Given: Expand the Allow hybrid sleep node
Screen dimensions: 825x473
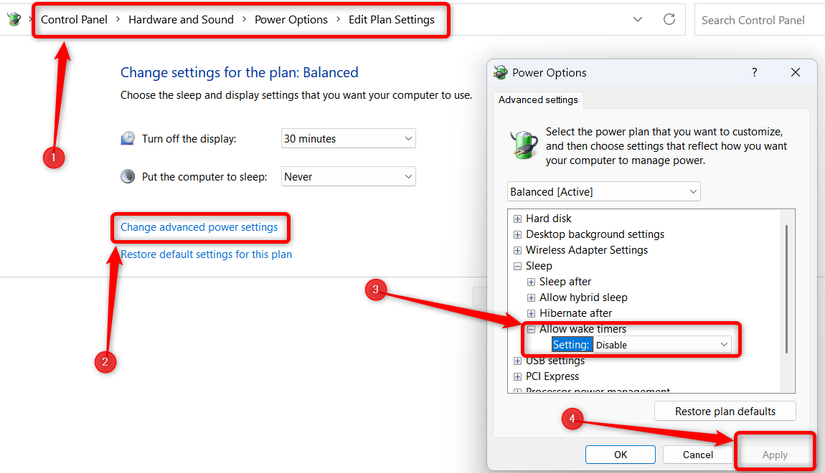Looking at the screenshot, I should click(x=531, y=297).
